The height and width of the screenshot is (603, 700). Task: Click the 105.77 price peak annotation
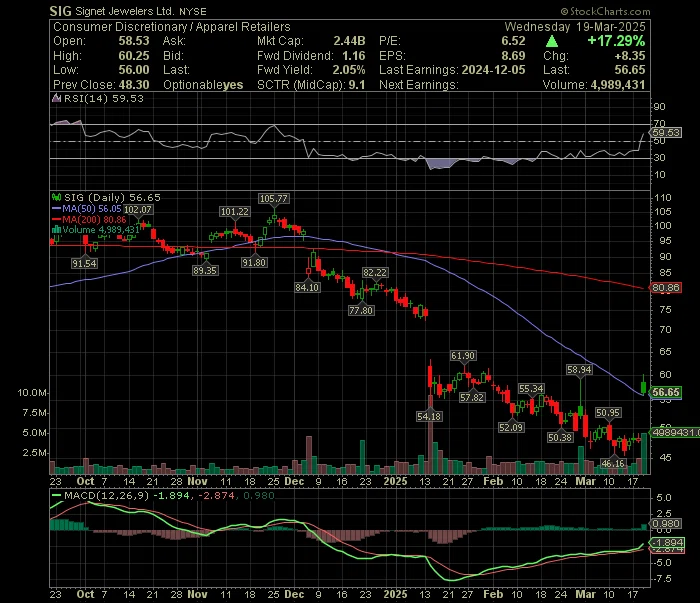tap(274, 199)
